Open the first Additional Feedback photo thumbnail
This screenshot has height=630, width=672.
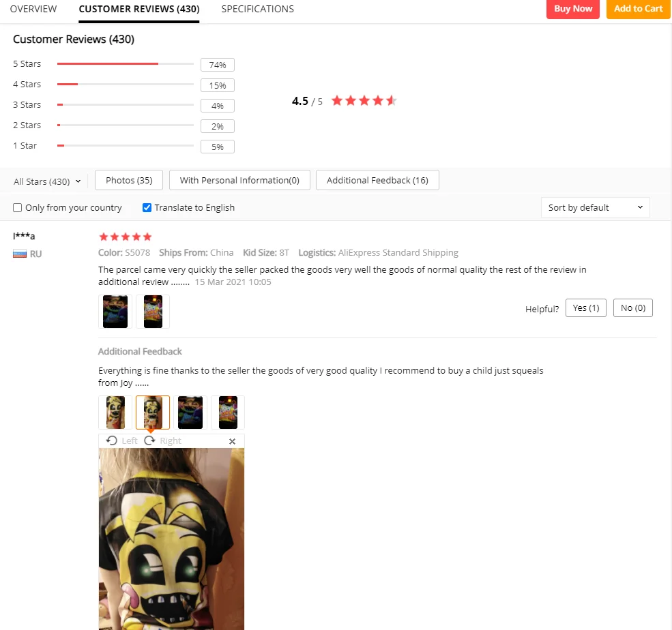pyautogui.click(x=115, y=412)
